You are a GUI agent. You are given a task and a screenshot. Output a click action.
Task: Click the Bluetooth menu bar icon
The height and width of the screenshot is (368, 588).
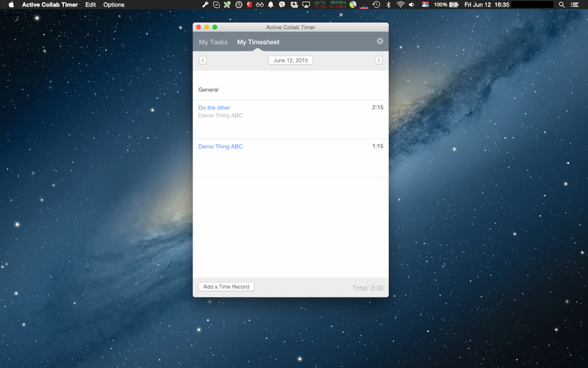pyautogui.click(x=389, y=4)
